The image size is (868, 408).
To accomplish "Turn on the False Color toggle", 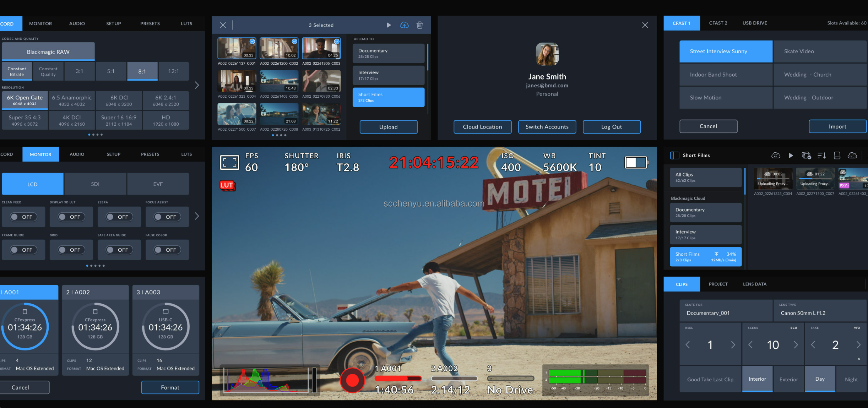I will [167, 250].
